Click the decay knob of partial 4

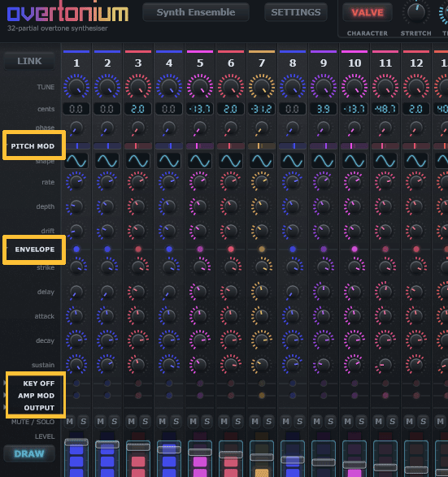[x=169, y=340]
